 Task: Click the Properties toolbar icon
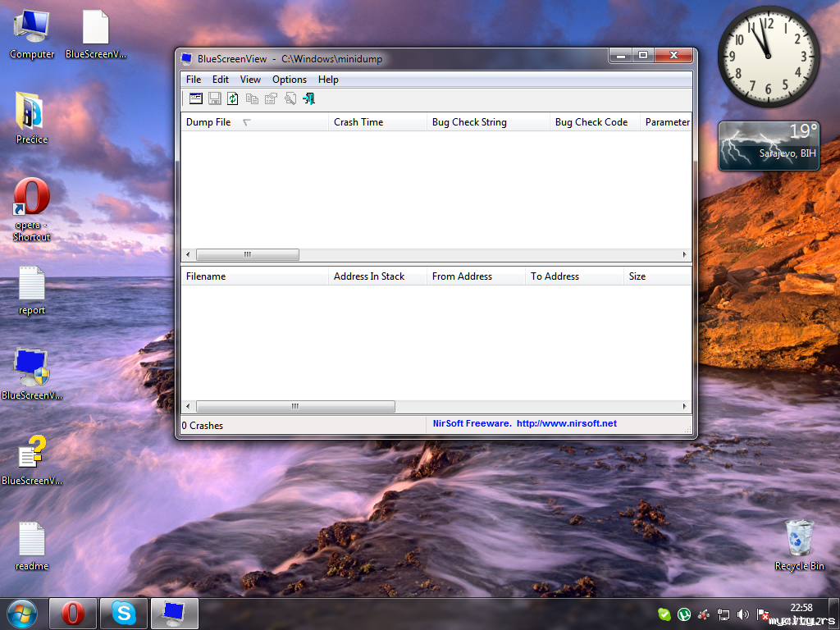click(x=271, y=98)
